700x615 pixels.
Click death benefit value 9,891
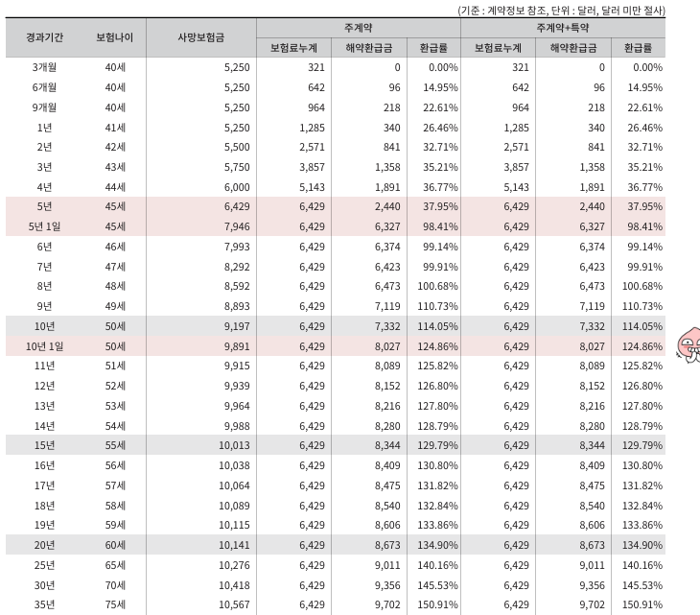coord(237,346)
